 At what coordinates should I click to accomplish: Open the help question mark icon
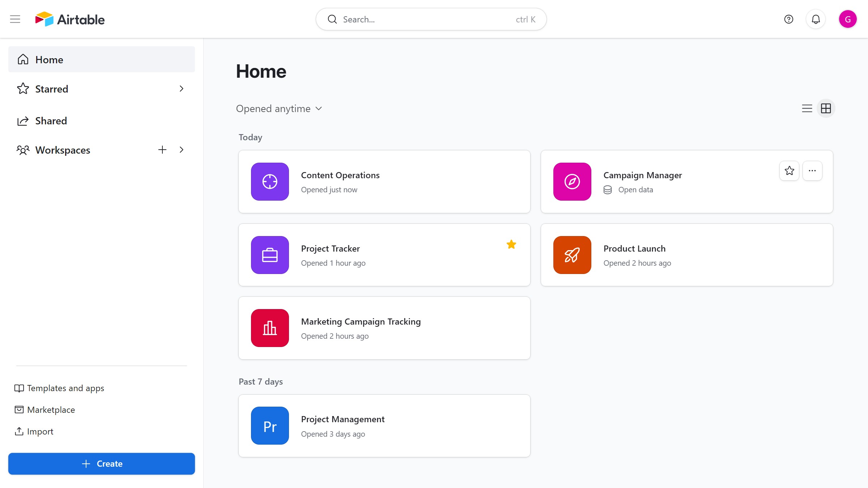point(788,19)
